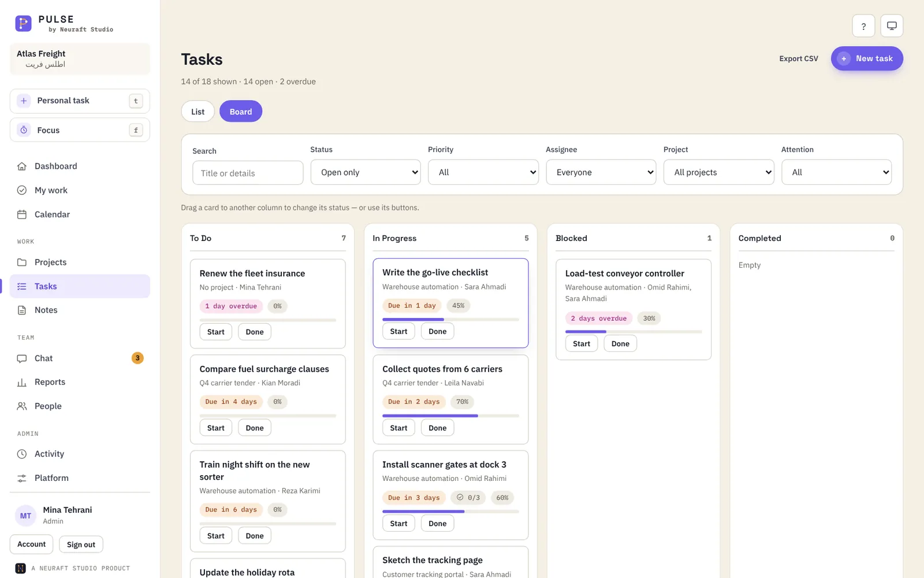Switch to List view
924x578 pixels.
pos(198,112)
